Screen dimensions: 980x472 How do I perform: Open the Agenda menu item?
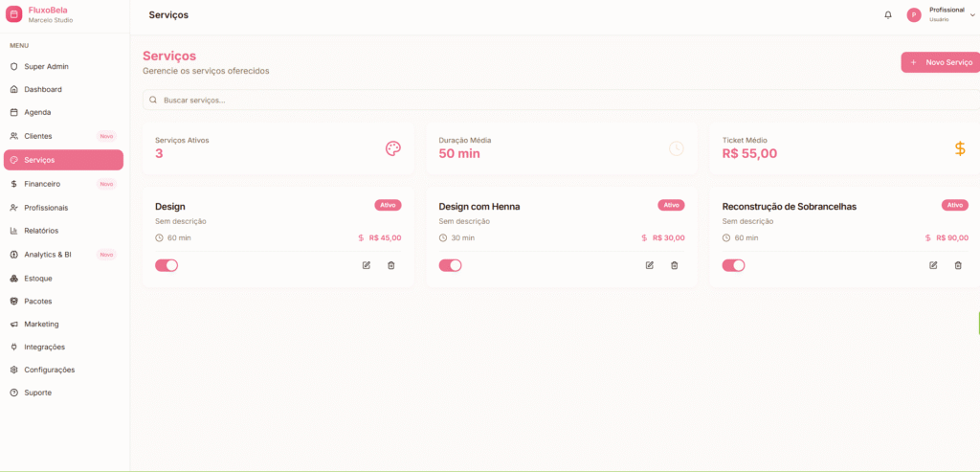tap(37, 112)
